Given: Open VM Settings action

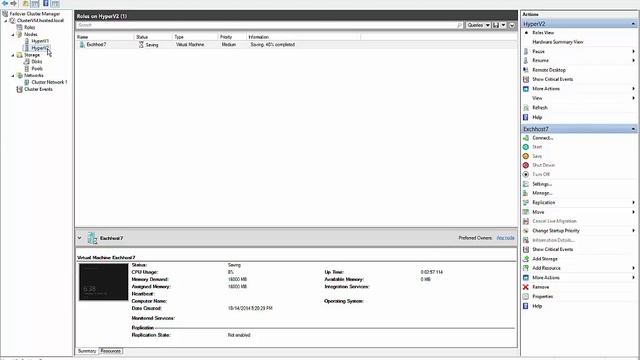Looking at the screenshot, I should 542,184.
